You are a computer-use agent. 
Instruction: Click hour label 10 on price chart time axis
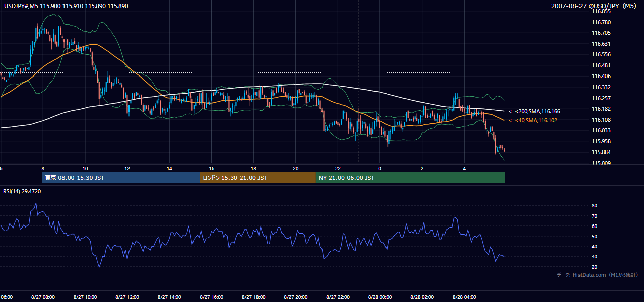(x=85, y=168)
